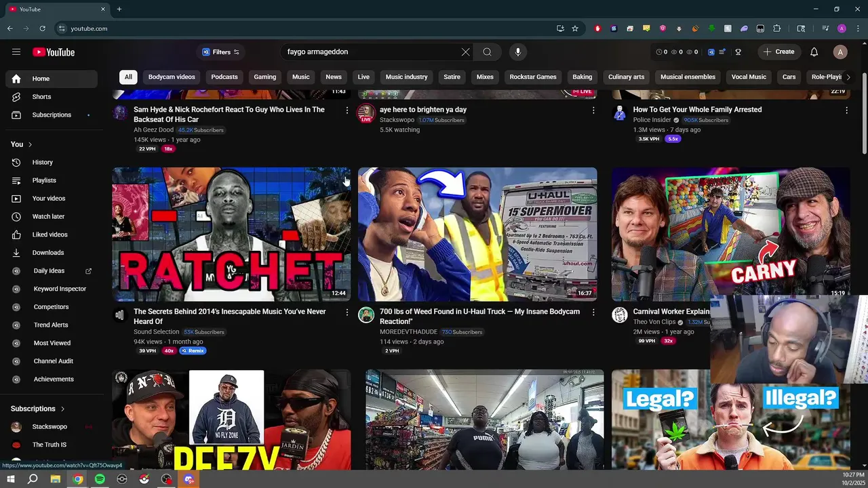Image resolution: width=868 pixels, height=488 pixels.
Task: Select the Gaming chip
Action: [265, 77]
